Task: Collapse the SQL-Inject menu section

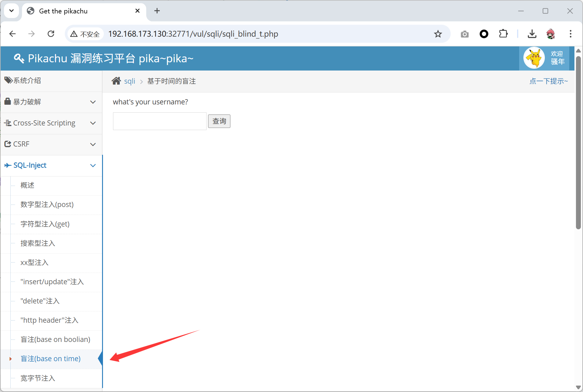Action: (x=51, y=165)
